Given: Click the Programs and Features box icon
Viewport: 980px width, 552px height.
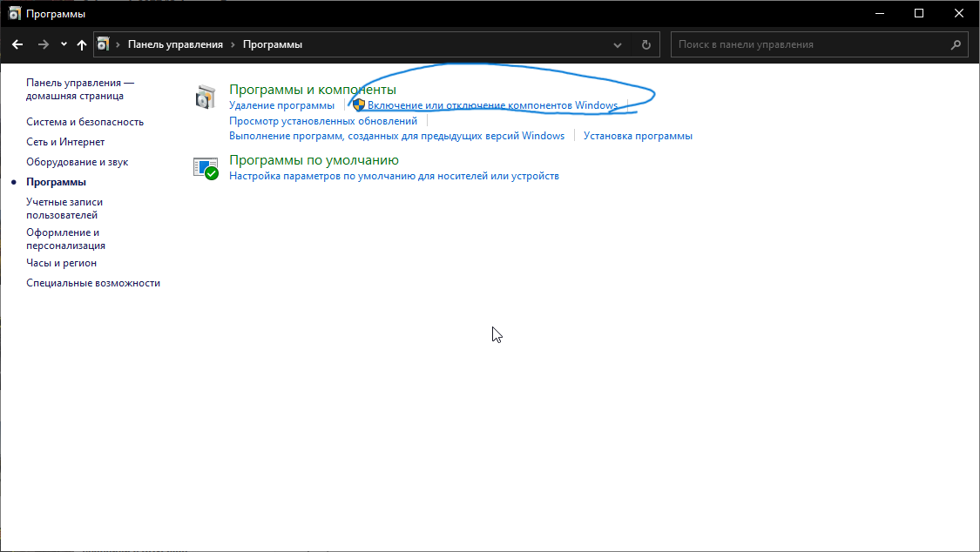Looking at the screenshot, I should click(205, 98).
